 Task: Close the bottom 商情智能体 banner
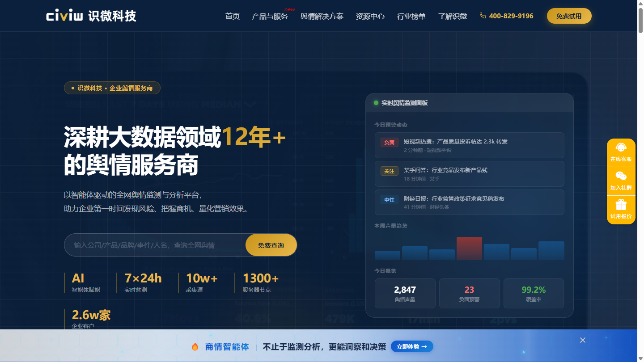pyautogui.click(x=583, y=340)
